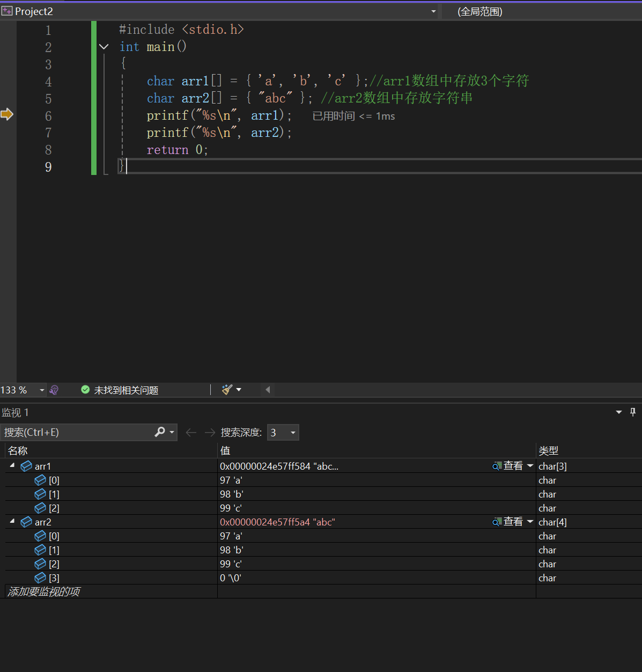This screenshot has width=642, height=672.
Task: Open the code cleanup dropdown arrow
Action: 239,390
